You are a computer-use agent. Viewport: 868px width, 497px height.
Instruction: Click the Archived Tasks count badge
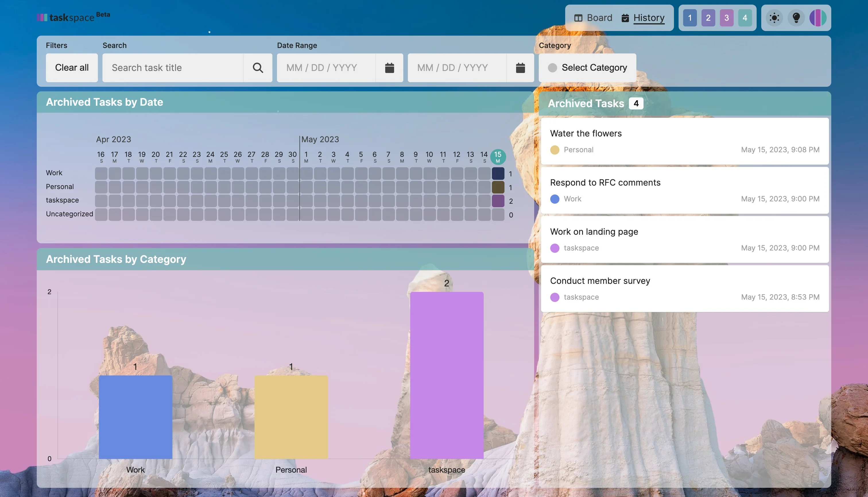636,103
